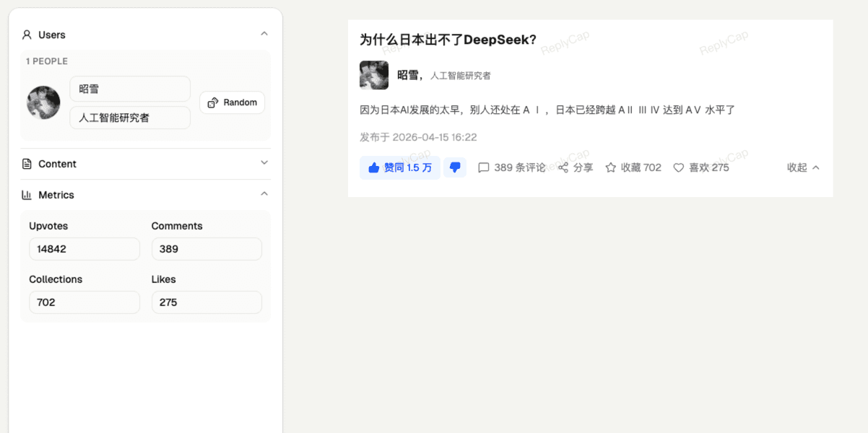Screen dimensions: 868x433
Task: Click the Upvotes label
Action: pyautogui.click(x=48, y=226)
